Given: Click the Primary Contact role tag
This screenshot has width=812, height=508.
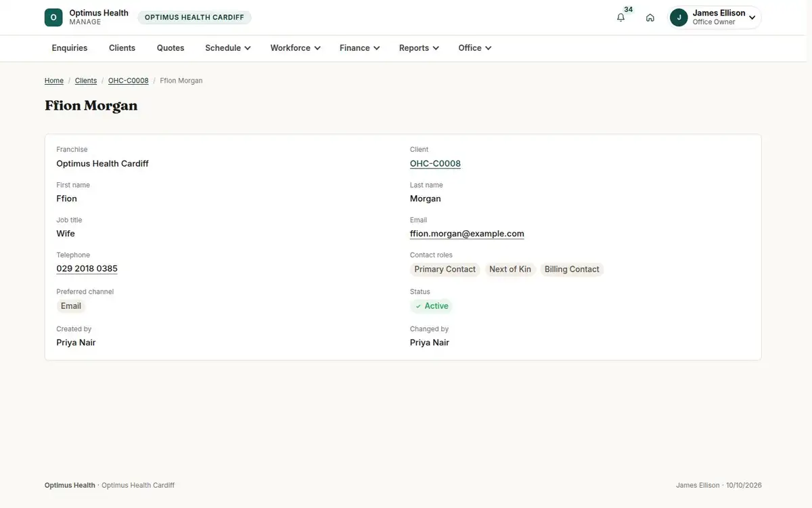Looking at the screenshot, I should 445,270.
